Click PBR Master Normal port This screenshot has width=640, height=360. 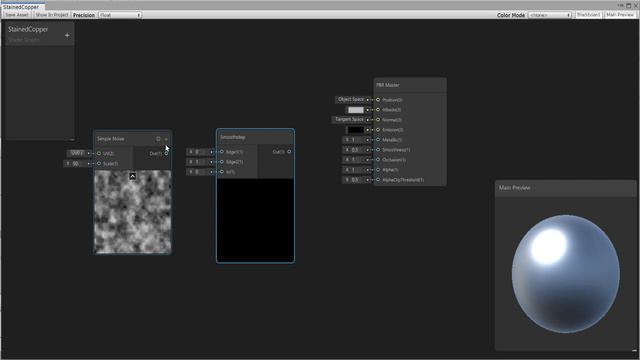coord(378,120)
